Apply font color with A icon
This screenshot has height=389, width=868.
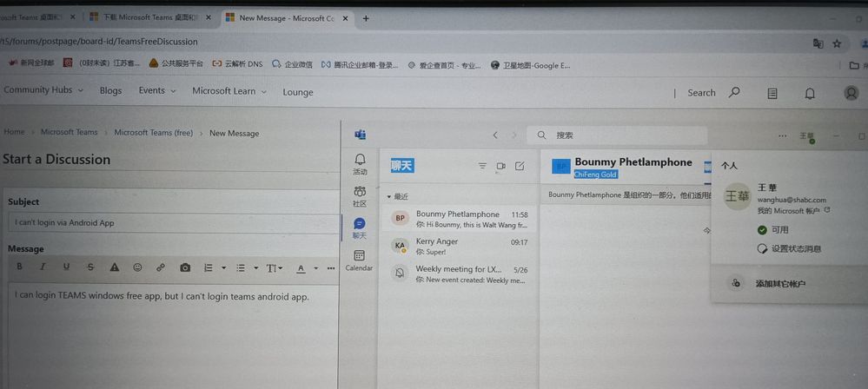[x=301, y=268]
